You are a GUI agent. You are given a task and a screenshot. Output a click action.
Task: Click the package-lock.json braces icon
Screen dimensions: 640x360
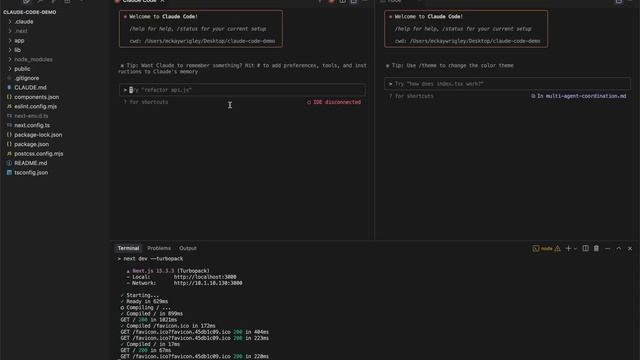click(x=9, y=135)
